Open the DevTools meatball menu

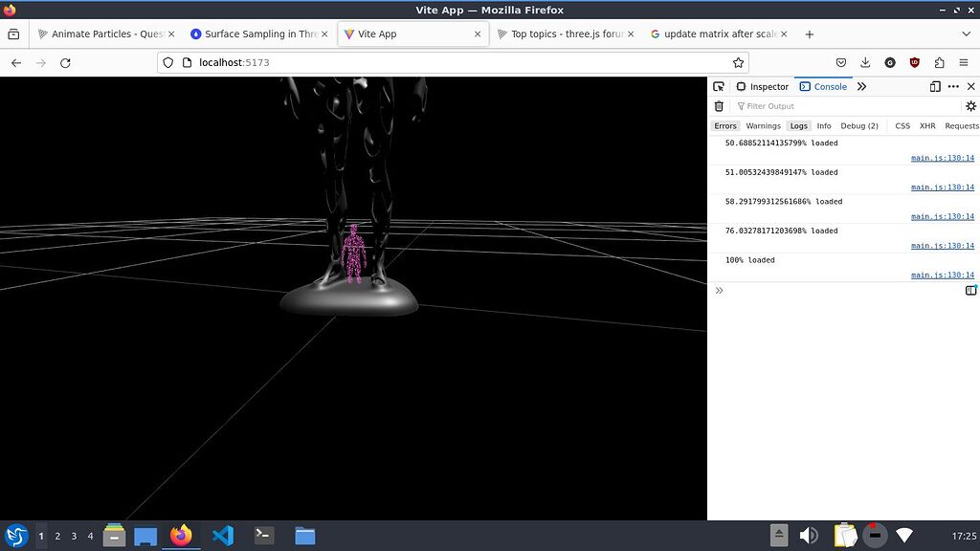click(953, 86)
